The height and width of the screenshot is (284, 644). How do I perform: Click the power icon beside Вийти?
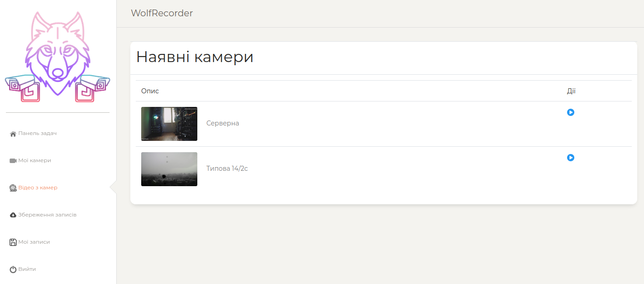tap(13, 270)
